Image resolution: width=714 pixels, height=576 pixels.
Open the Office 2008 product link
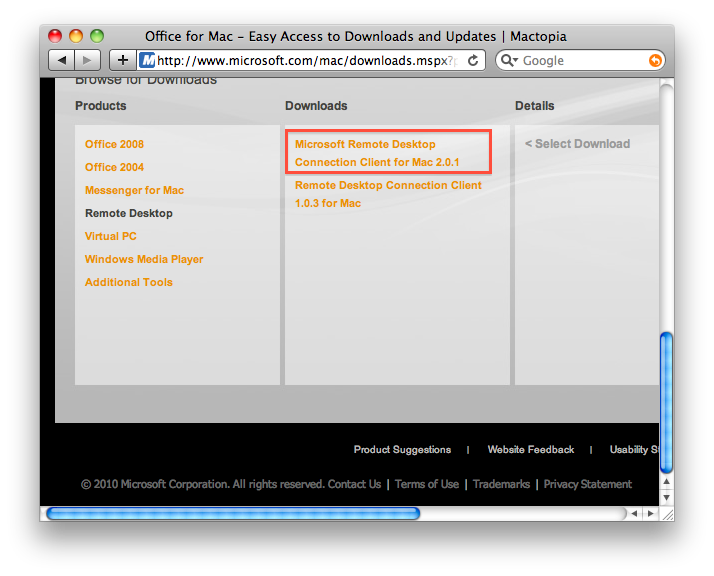114,144
